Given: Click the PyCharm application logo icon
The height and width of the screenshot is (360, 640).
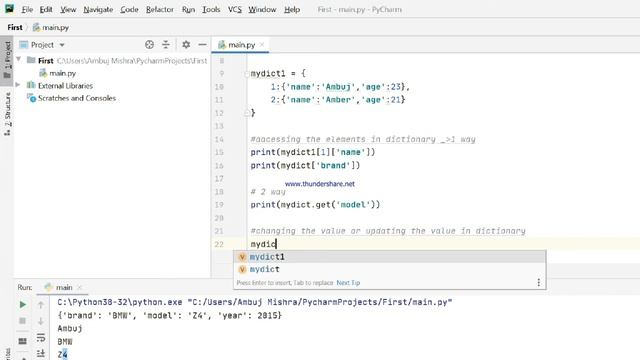Looking at the screenshot, I should 9,9.
